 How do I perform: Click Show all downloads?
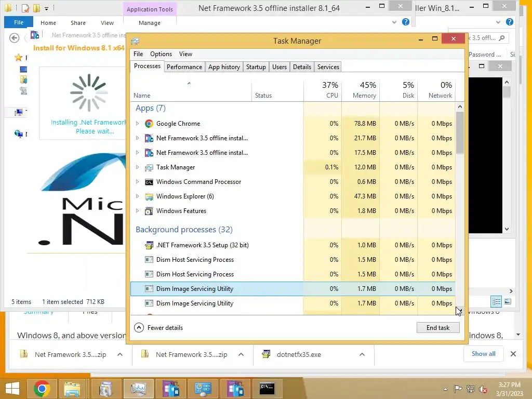(484, 353)
